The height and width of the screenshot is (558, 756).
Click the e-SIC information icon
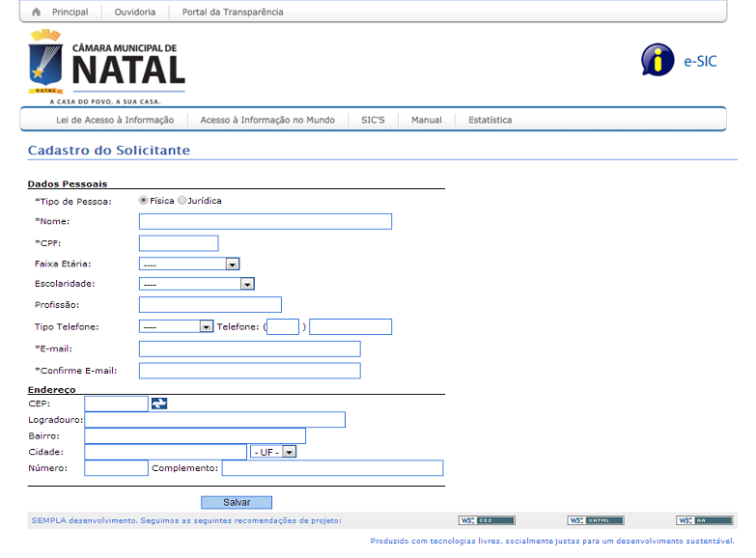coord(658,60)
